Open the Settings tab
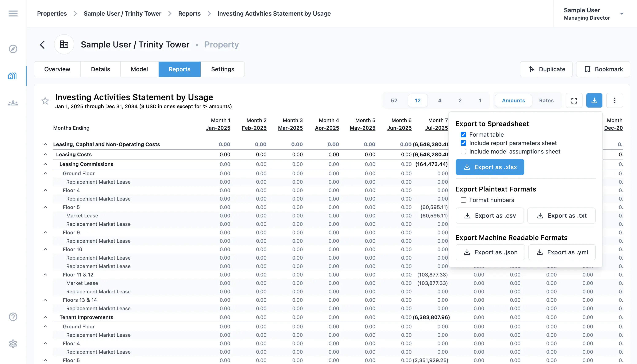 (223, 69)
